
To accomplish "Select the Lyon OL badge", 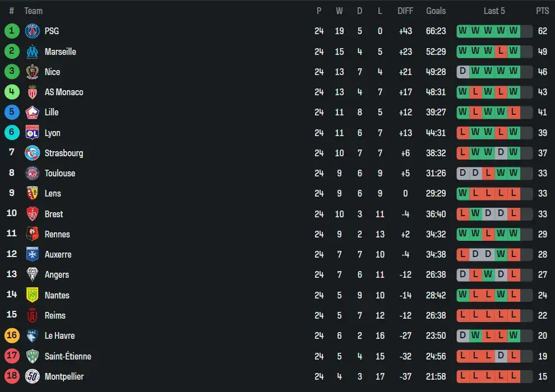I will point(33,133).
